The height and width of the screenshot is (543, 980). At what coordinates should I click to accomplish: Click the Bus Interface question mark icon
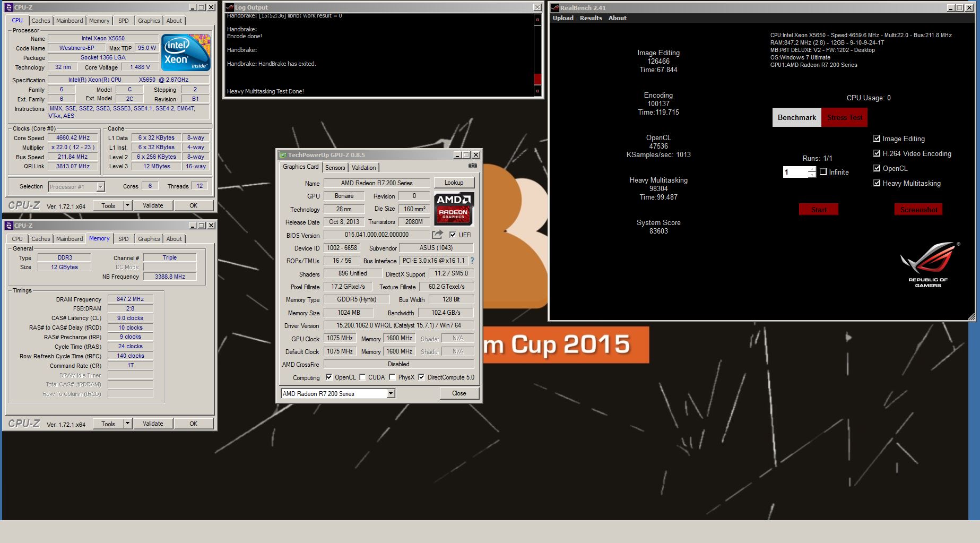(472, 261)
